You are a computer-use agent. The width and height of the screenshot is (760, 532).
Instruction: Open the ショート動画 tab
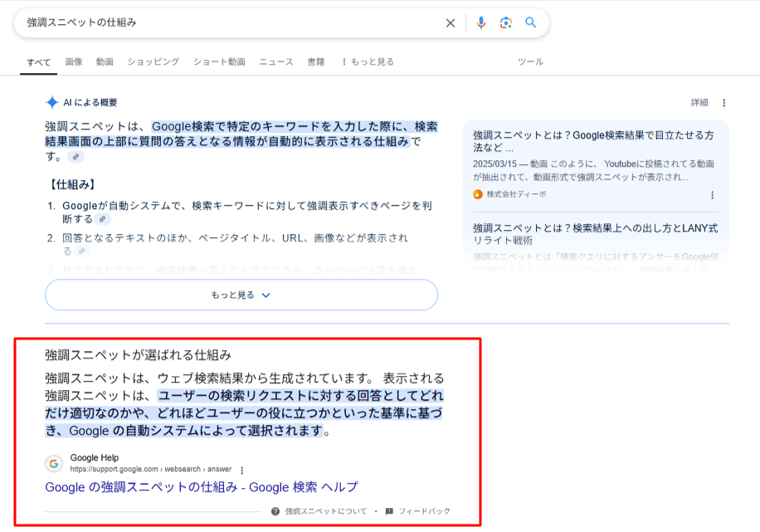click(x=219, y=61)
